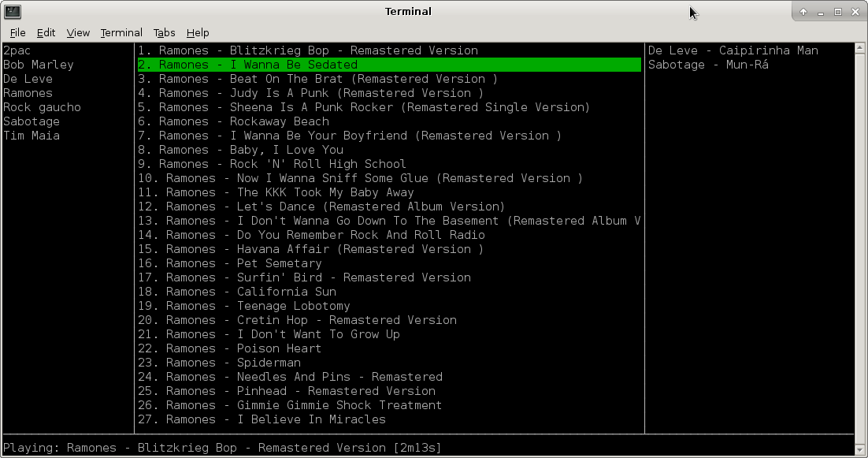The height and width of the screenshot is (458, 868).
Task: Select Ramones in the artist list
Action: click(28, 93)
